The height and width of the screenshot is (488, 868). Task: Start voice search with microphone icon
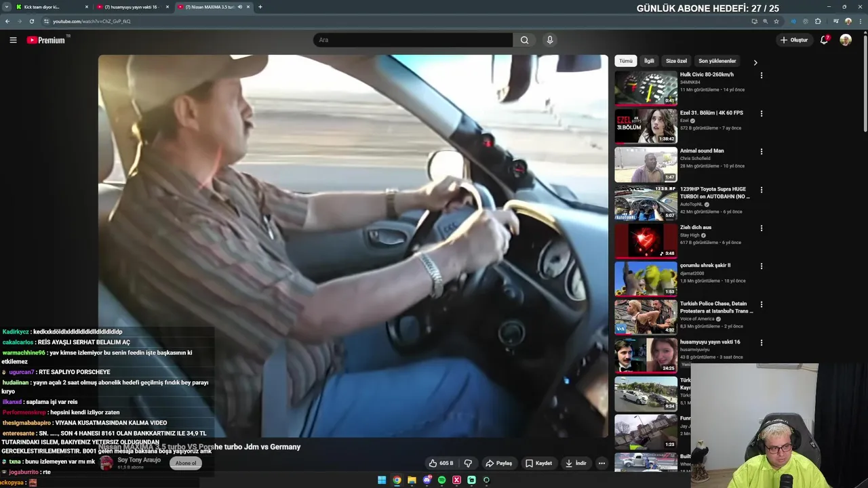tap(550, 40)
